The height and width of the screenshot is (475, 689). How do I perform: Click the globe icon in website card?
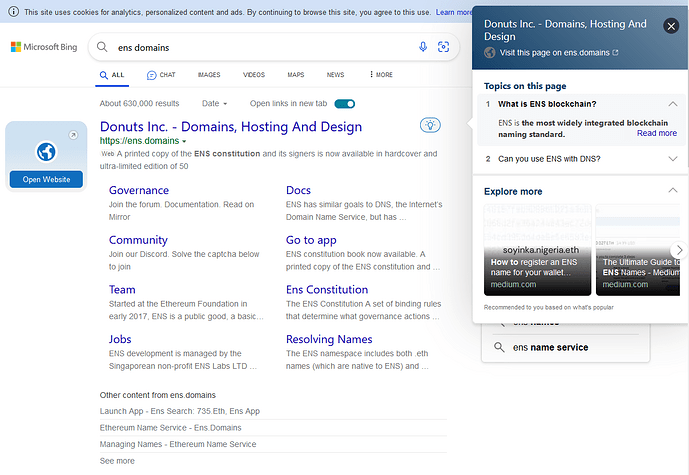tap(46, 152)
